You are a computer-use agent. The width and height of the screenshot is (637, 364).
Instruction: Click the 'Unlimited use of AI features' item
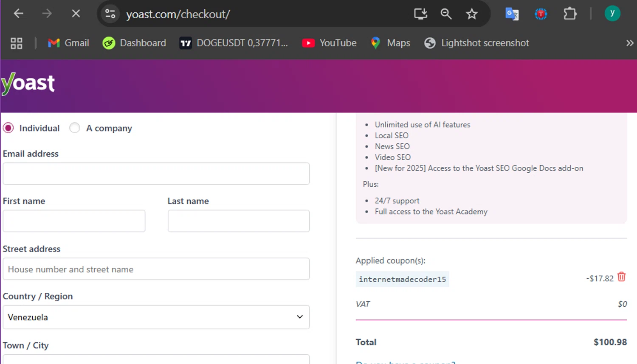tap(423, 125)
